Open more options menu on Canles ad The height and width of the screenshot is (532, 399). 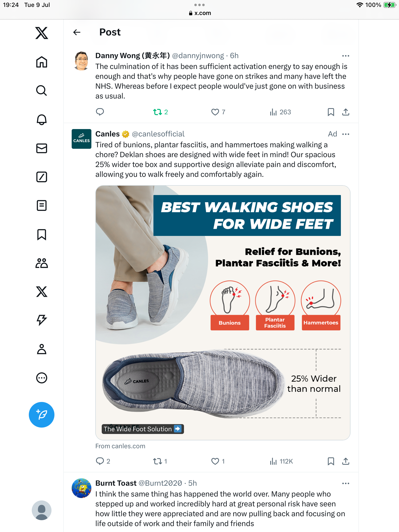(346, 134)
